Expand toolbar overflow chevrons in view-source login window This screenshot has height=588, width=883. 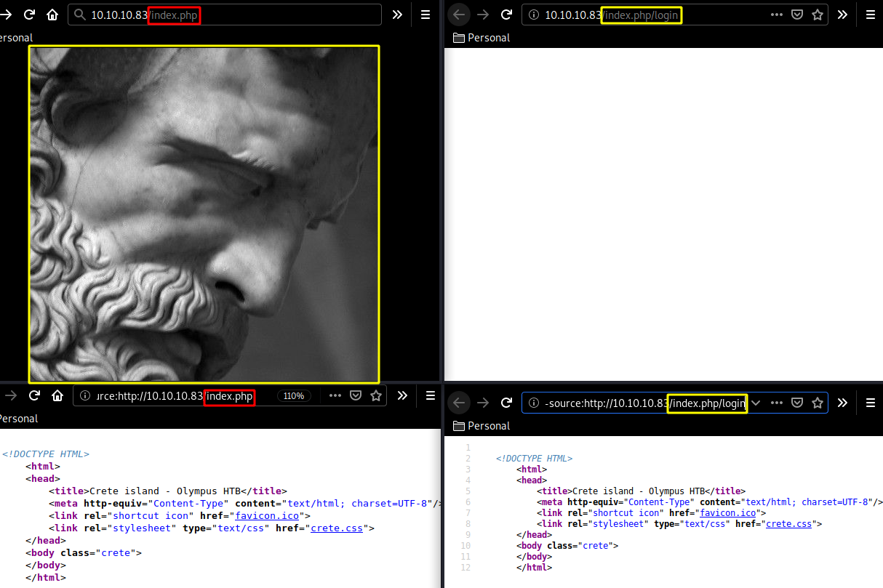[x=842, y=403]
